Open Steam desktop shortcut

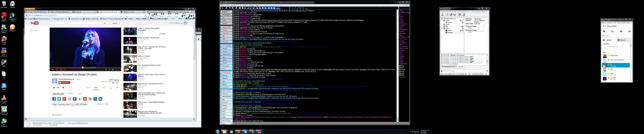pyautogui.click(x=4, y=63)
